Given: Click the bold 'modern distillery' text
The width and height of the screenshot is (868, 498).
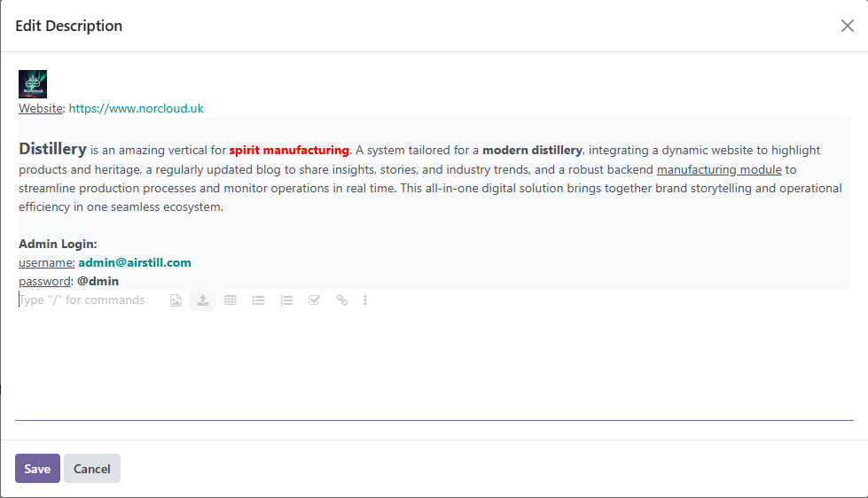Looking at the screenshot, I should 532,150.
